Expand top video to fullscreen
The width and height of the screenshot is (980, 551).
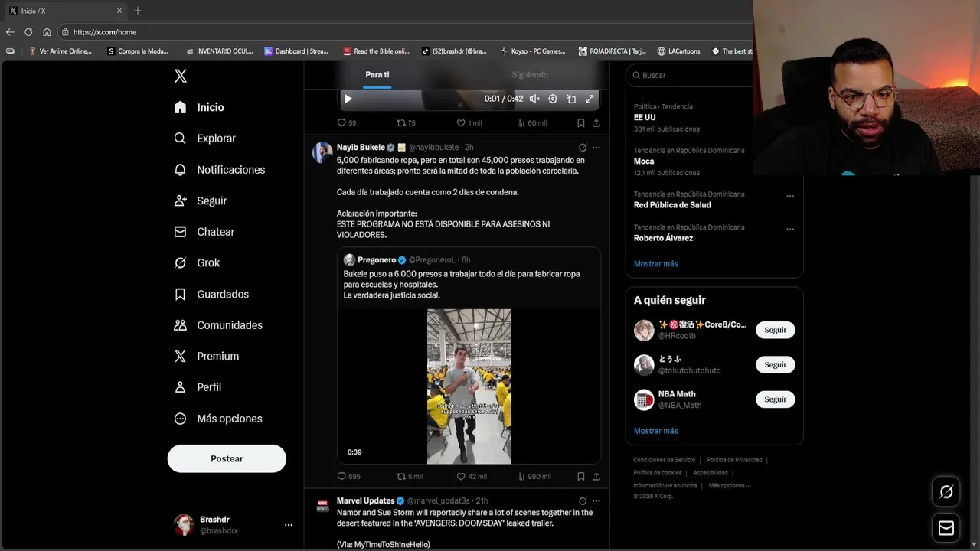click(x=590, y=99)
